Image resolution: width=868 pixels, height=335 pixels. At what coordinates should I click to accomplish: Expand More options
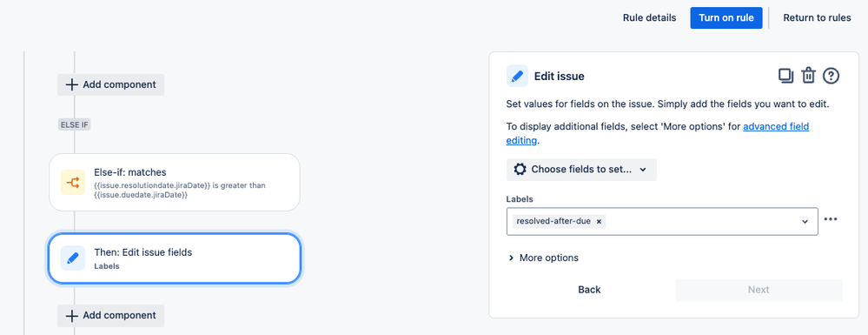543,258
